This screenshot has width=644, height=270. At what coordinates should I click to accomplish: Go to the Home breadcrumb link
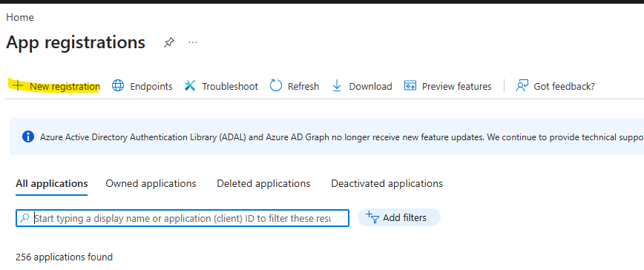(x=20, y=17)
